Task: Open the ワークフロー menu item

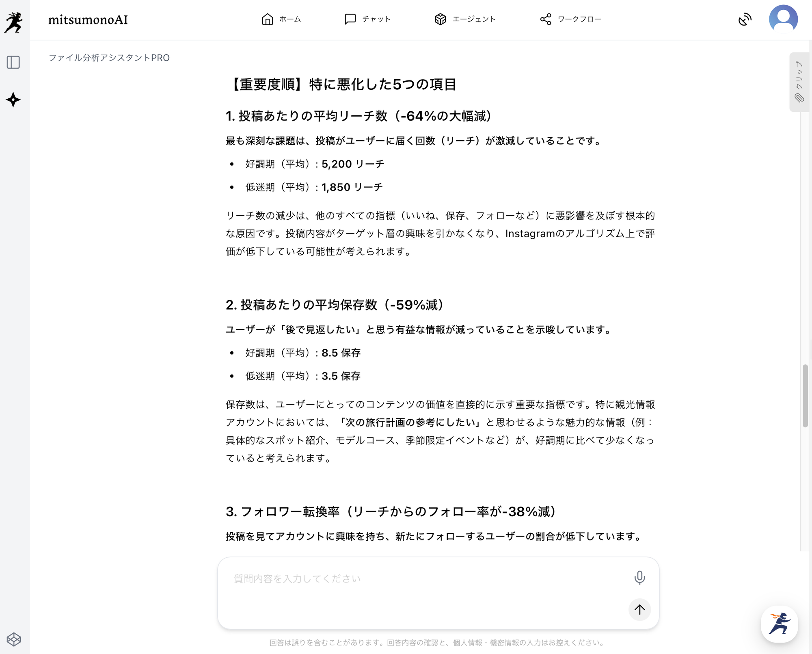Action: point(579,19)
